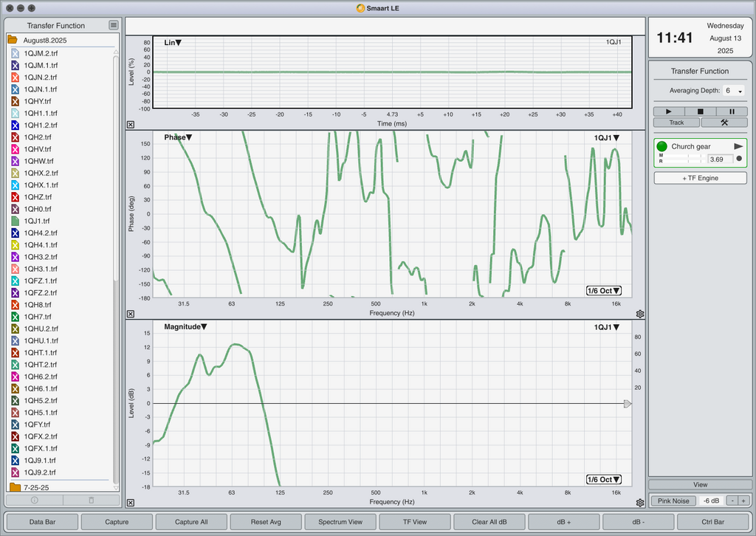Click the 1QJN.2.trf trace icon
Screen dimensions: 756x536
pyautogui.click(x=15, y=77)
